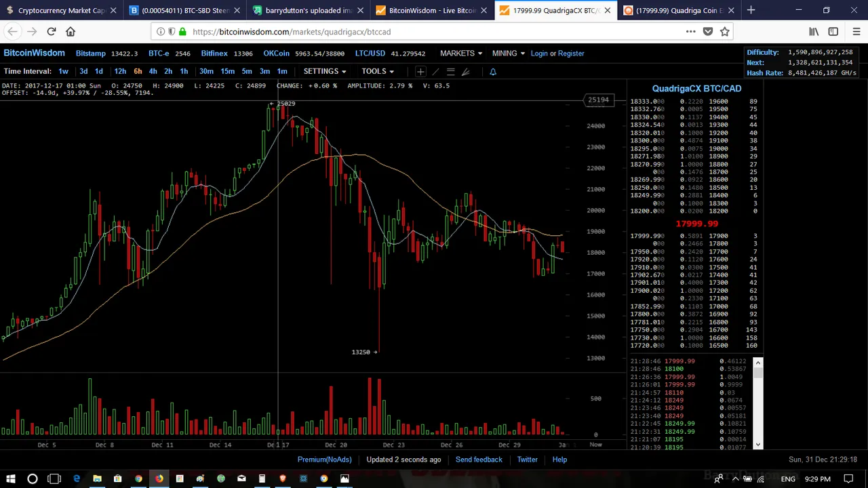This screenshot has width=868, height=488.
Task: Show Firefox sidebars icon
Action: coord(833,32)
